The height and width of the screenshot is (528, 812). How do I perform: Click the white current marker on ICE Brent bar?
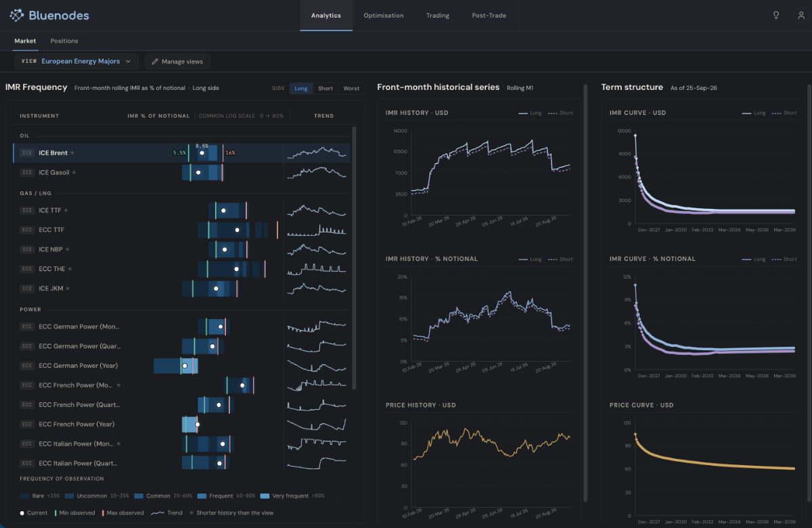(x=202, y=153)
